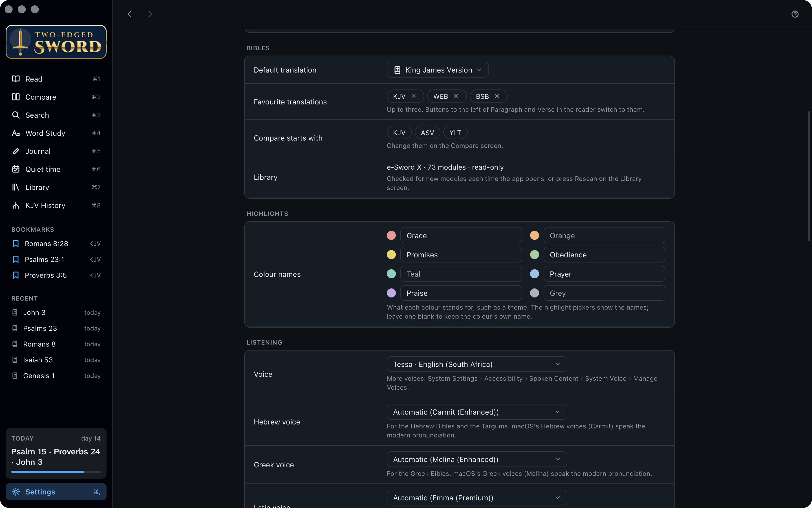Go forward with the right chevron arrow
812x508 pixels.
(x=150, y=14)
